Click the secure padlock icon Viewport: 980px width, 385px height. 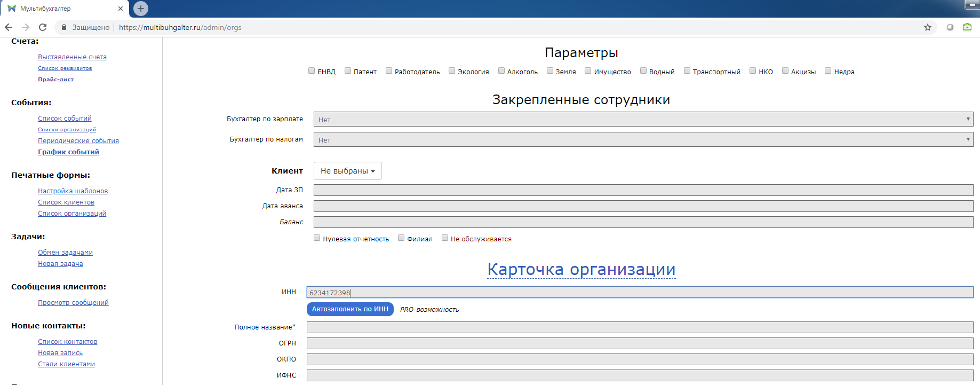(64, 27)
